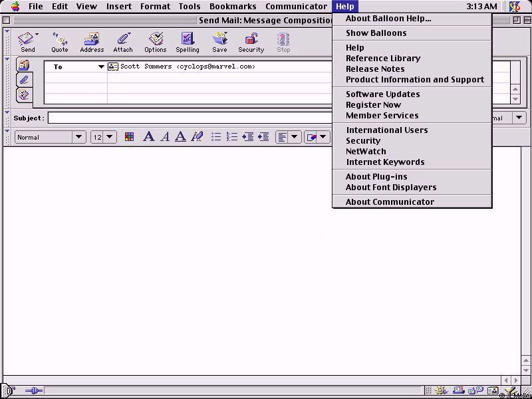Viewport: 532px width, 399px height.
Task: Click the online connection plug status icon
Action: [x=34, y=391]
